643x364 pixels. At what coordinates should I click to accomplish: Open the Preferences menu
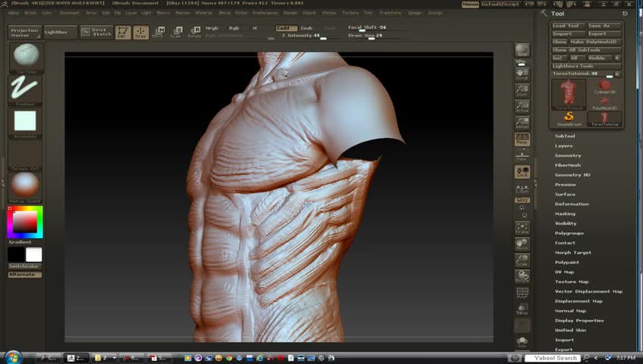(x=265, y=13)
